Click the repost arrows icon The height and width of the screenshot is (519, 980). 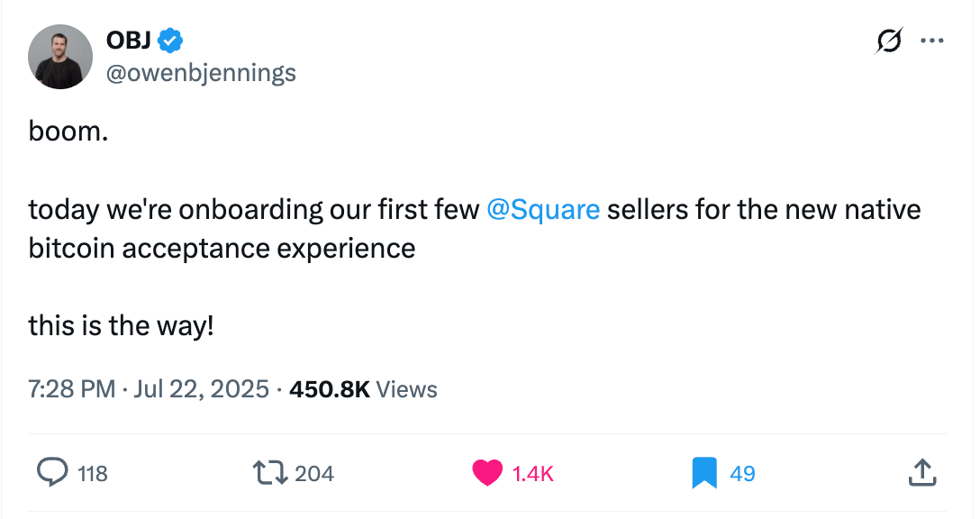pos(270,473)
